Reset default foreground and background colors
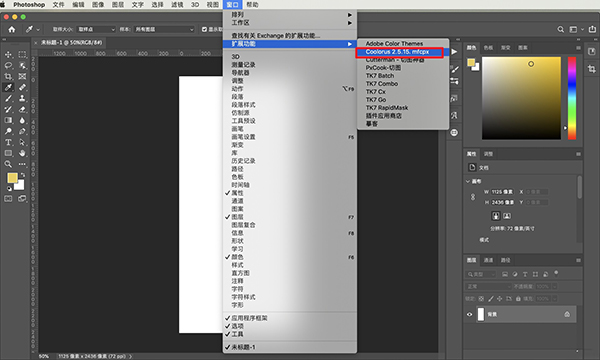 (x=9, y=189)
